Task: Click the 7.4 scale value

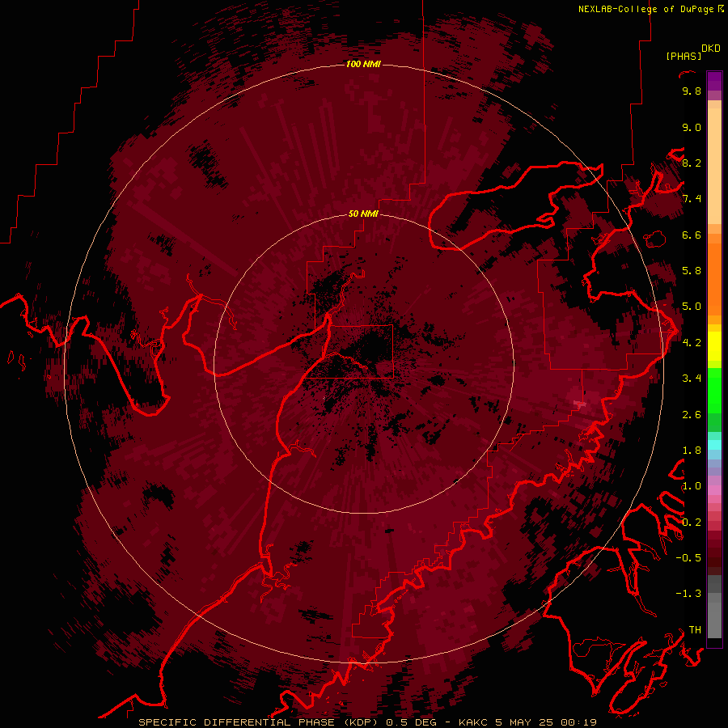Action: [692, 199]
